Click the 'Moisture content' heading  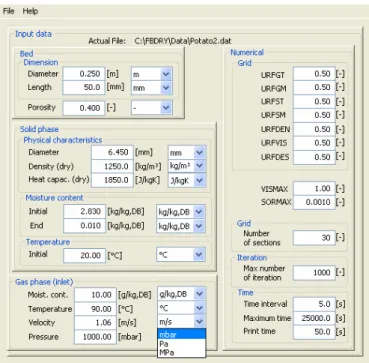point(54,198)
